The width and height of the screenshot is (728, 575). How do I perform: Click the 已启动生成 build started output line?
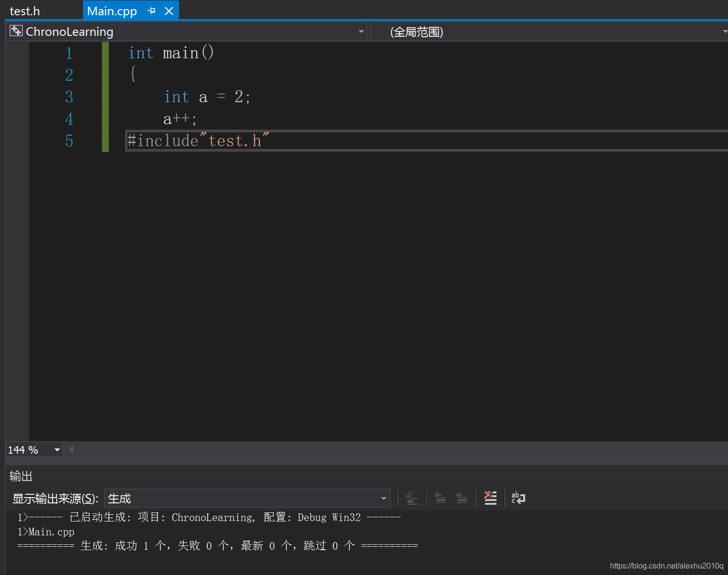coord(209,517)
